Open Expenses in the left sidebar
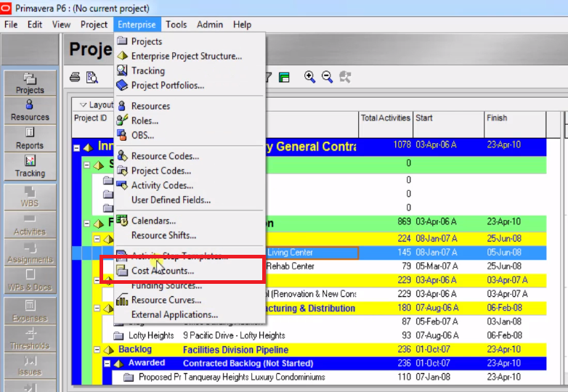Viewport: 568px width, 392px height. click(30, 311)
